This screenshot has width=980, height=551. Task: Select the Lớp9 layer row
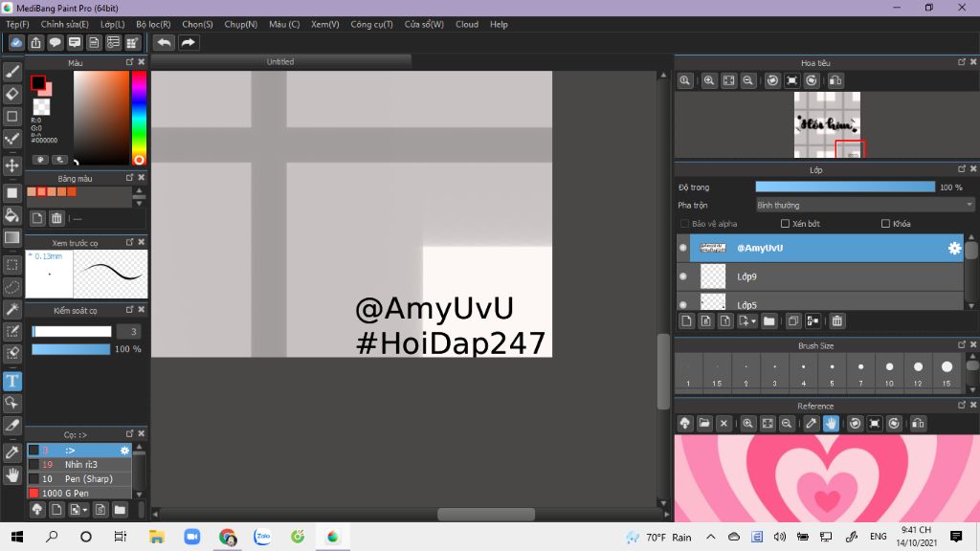pos(820,276)
